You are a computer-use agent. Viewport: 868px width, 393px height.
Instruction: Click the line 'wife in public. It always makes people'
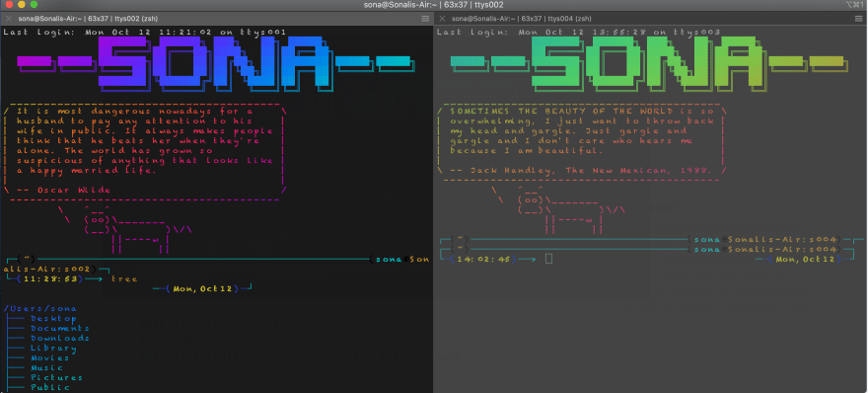tap(145, 130)
